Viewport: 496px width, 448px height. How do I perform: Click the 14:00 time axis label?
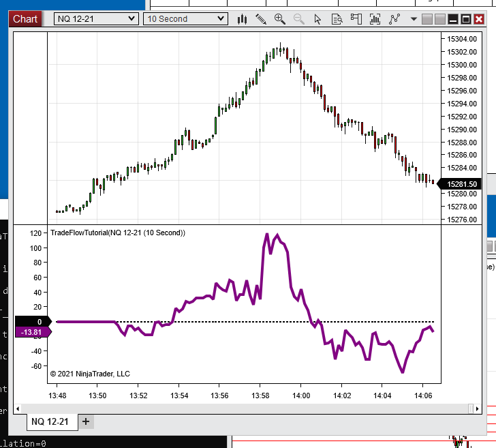click(301, 395)
